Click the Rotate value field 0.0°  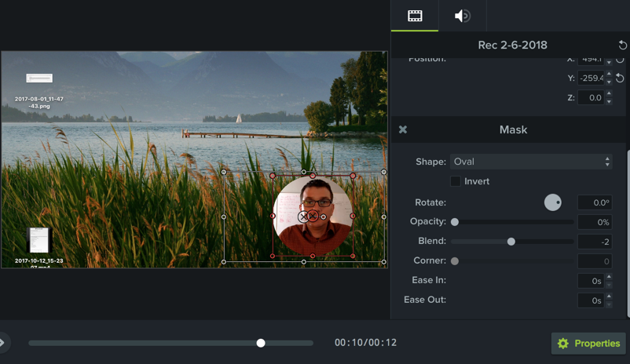595,202
